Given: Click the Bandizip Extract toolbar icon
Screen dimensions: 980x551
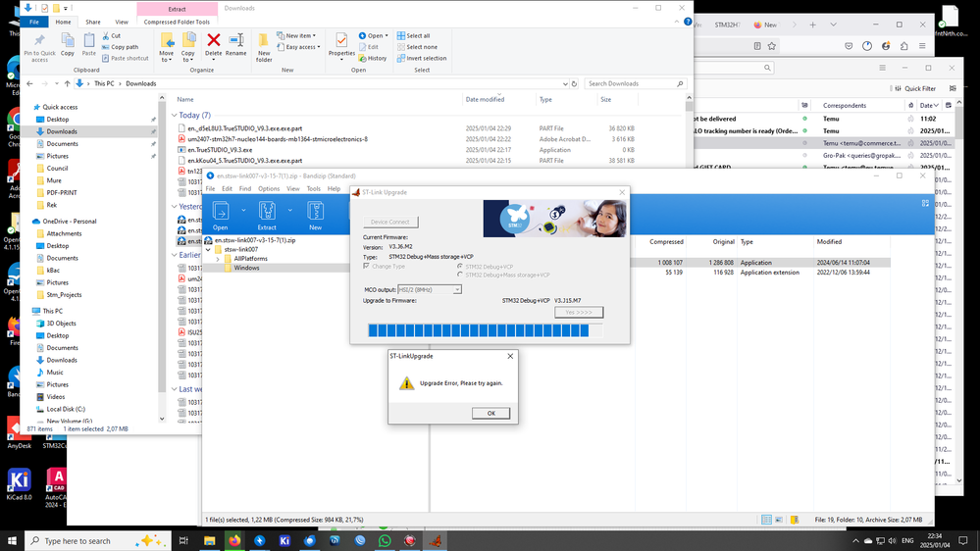Looking at the screenshot, I should [267, 216].
